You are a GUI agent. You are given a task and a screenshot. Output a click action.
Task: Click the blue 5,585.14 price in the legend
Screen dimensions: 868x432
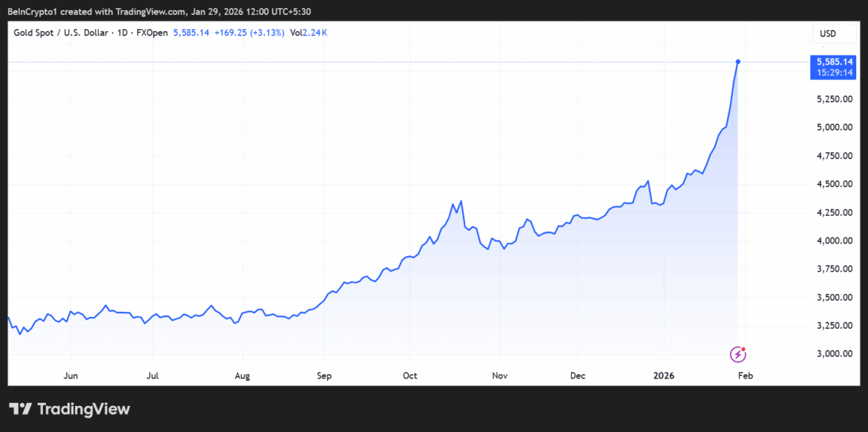191,33
